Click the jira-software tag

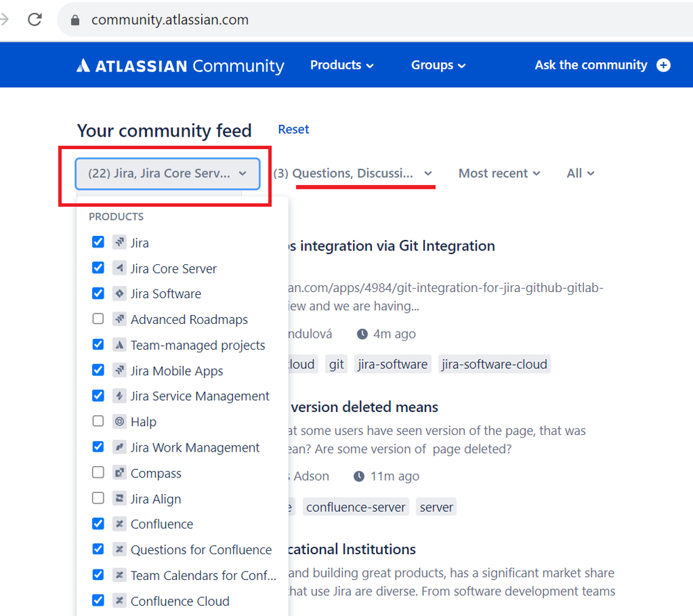pyautogui.click(x=393, y=364)
